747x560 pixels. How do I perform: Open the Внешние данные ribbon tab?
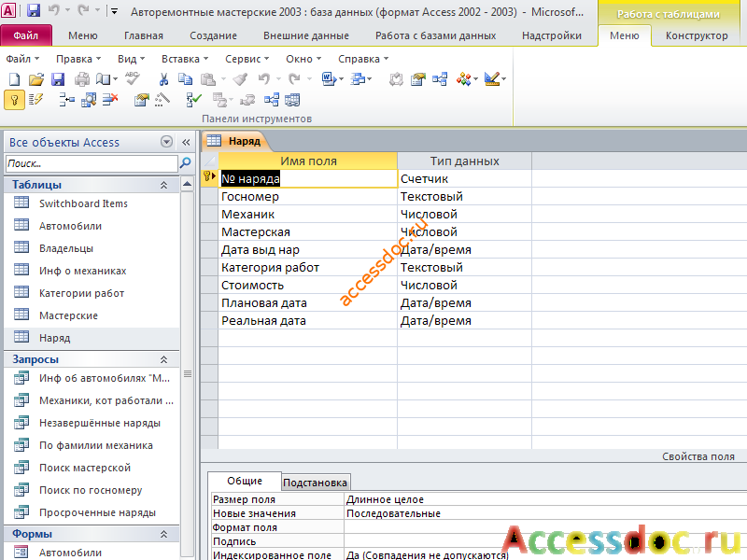(306, 35)
